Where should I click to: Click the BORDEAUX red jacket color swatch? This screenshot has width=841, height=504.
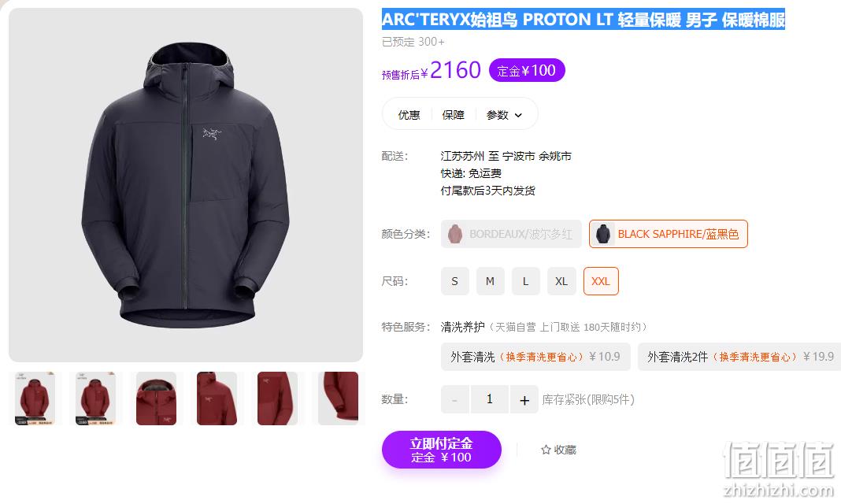pos(455,235)
